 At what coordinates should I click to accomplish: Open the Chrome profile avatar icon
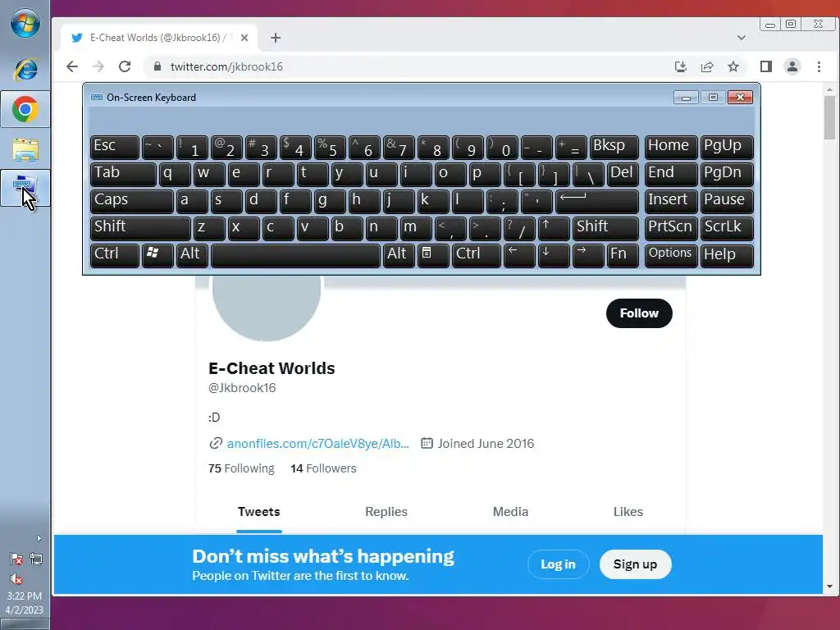(x=792, y=66)
